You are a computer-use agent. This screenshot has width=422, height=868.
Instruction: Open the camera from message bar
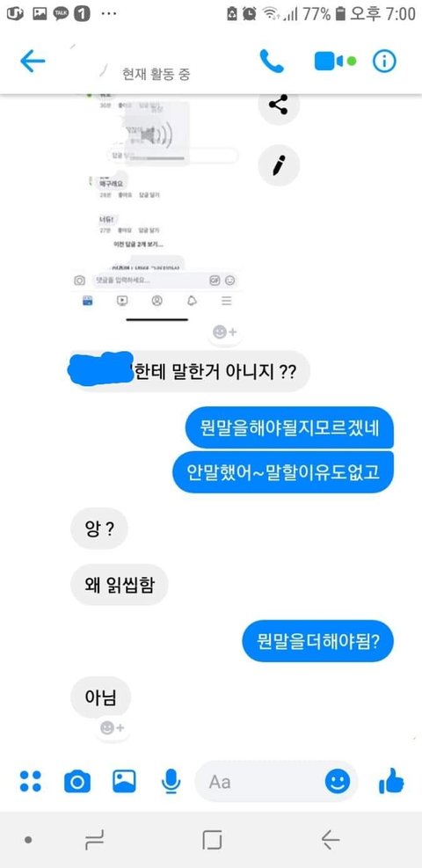(x=76, y=781)
